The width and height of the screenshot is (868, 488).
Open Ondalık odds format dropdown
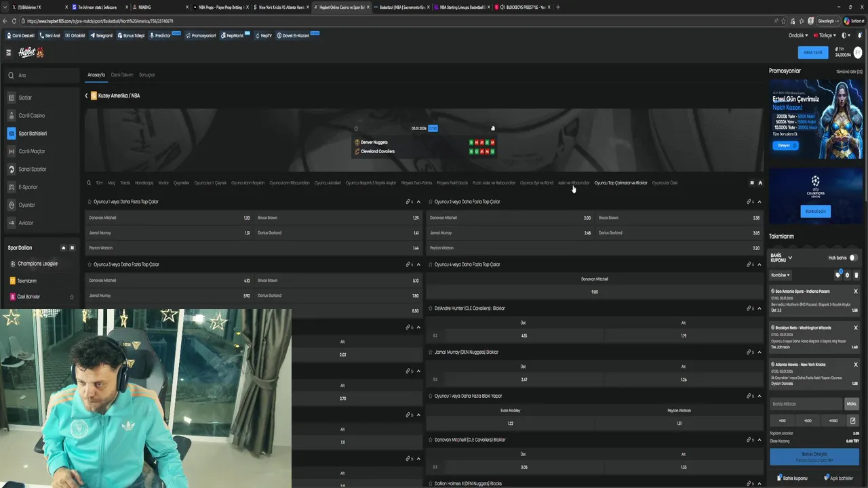coord(799,35)
